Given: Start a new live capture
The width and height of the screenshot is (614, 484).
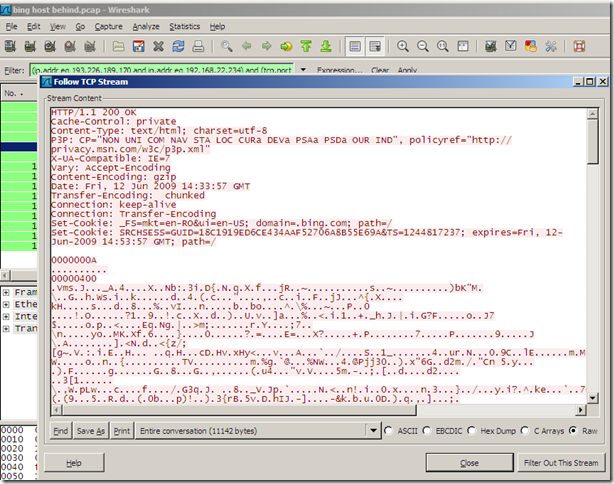Looking at the screenshot, I should pos(50,46).
